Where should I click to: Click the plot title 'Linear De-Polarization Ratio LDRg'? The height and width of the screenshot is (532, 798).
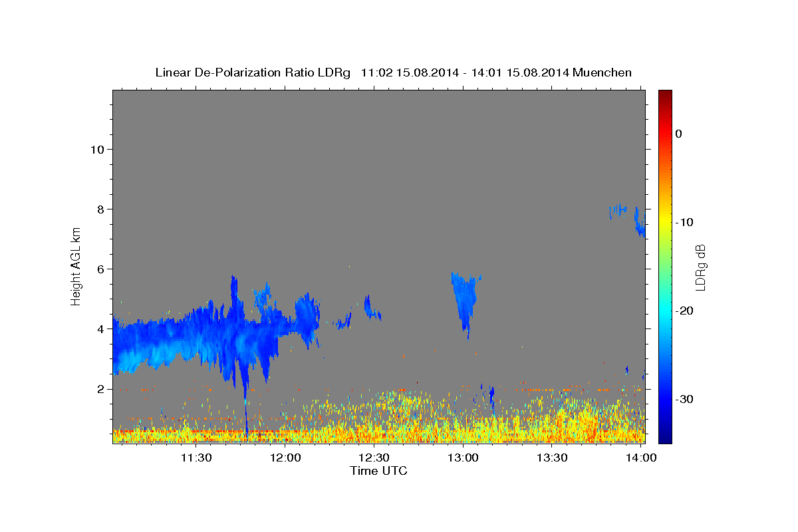tap(252, 72)
